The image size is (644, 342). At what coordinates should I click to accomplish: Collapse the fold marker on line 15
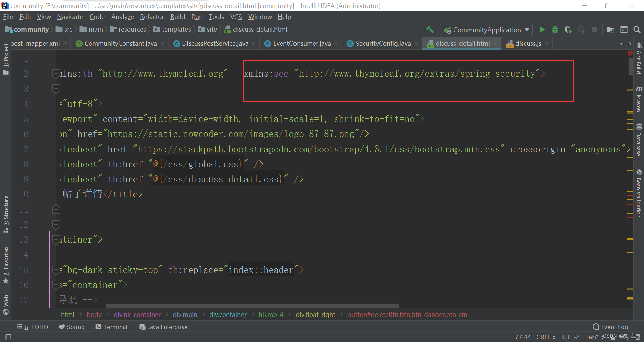(56, 270)
